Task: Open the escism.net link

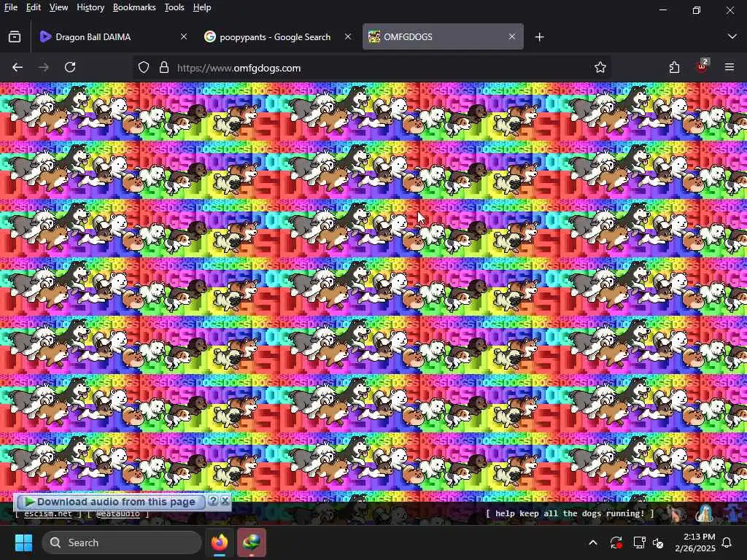Action: click(x=47, y=514)
